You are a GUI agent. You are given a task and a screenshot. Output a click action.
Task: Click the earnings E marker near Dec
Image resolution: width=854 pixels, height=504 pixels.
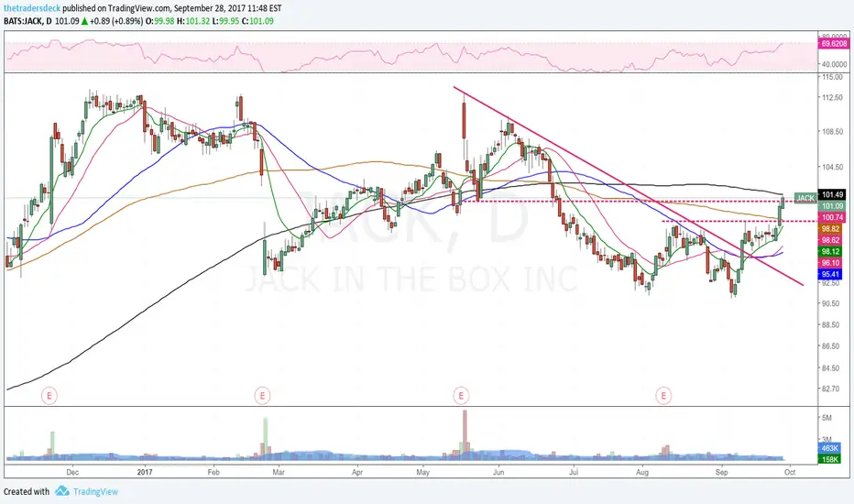tap(49, 396)
